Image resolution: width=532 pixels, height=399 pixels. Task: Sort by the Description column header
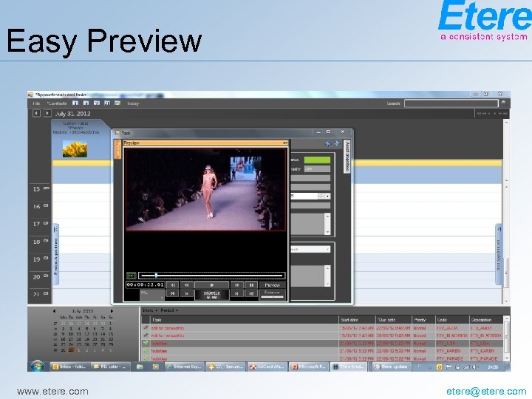[486, 320]
